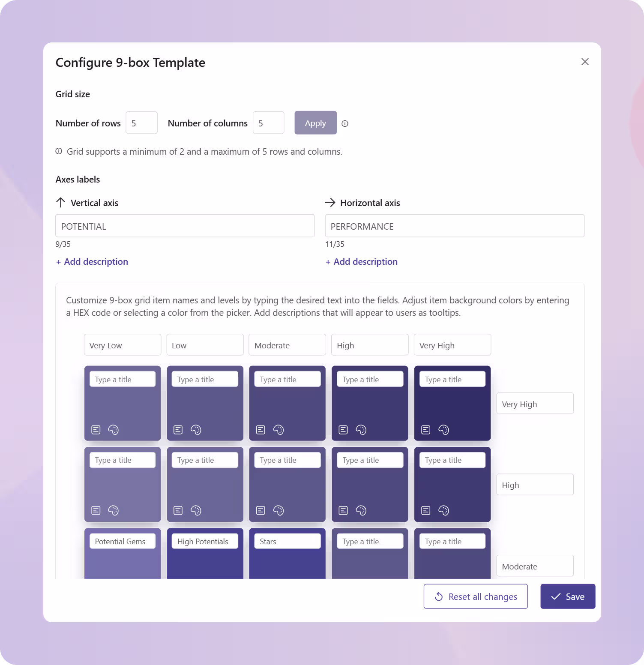The image size is (644, 665).
Task: Edit the Very Low column label
Action: point(123,345)
